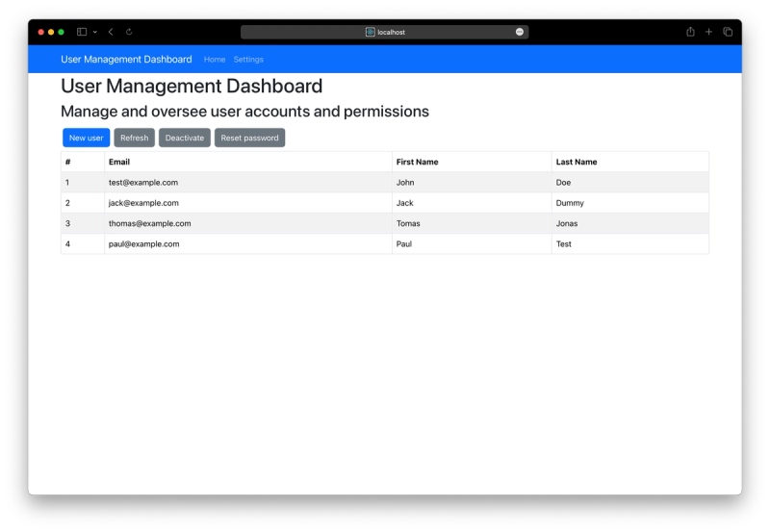Click the first name Paul cell
This screenshot has width=770, height=532.
click(x=472, y=244)
